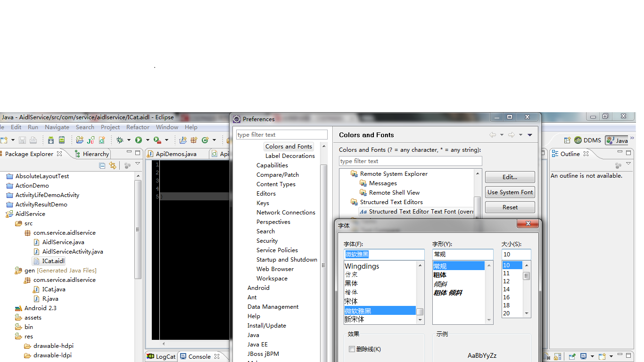Save the current file with the Save icon

click(x=22, y=140)
